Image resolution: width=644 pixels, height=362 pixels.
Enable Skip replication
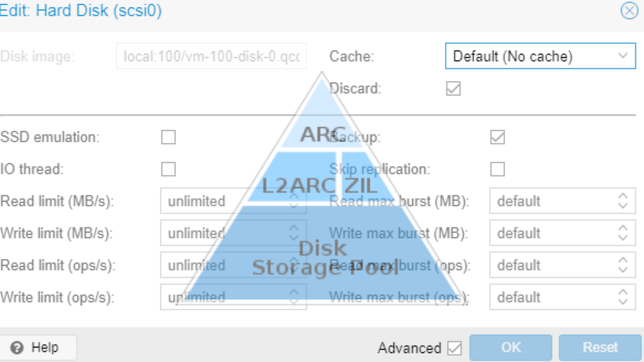[497, 169]
